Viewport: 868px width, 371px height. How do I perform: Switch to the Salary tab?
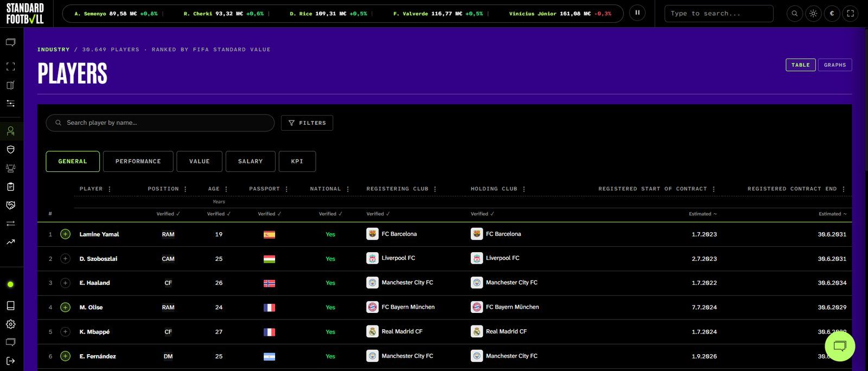(251, 162)
